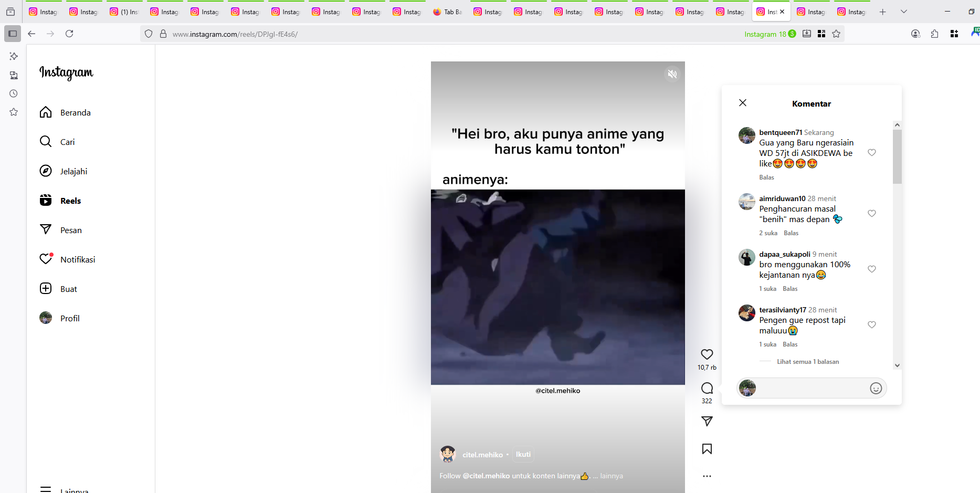Open site security padlock info
Image resolution: width=980 pixels, height=493 pixels.
point(163,34)
